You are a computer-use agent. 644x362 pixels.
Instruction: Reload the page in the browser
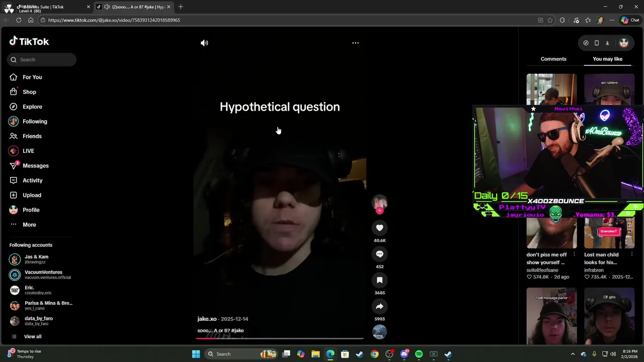(x=19, y=20)
